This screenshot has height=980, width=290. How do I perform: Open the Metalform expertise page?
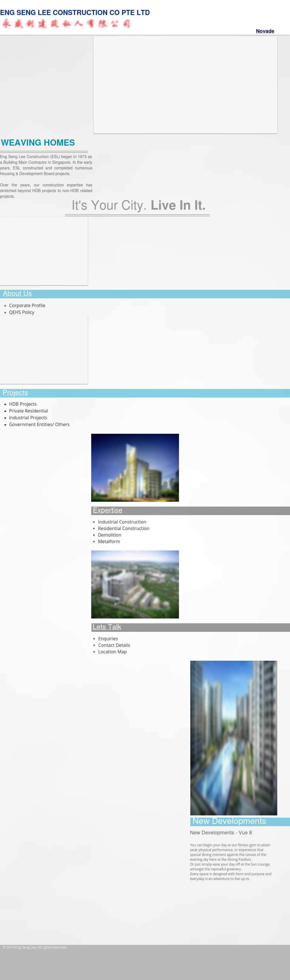click(x=109, y=541)
